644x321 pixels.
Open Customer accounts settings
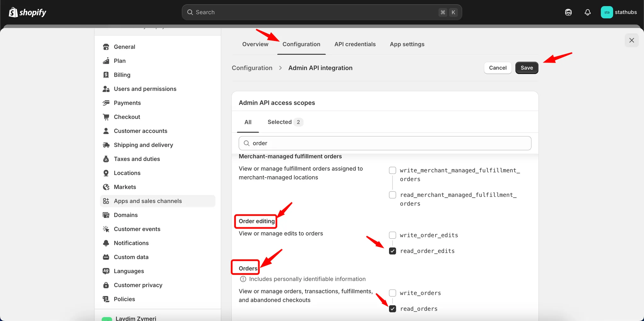[158, 131]
